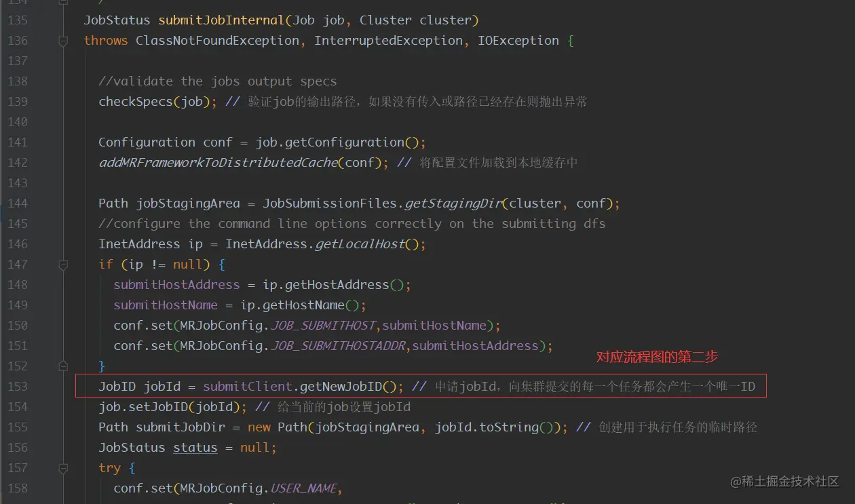Click the JOB_SUBMITHOSTADDR constant
The image size is (855, 504).
click(337, 346)
